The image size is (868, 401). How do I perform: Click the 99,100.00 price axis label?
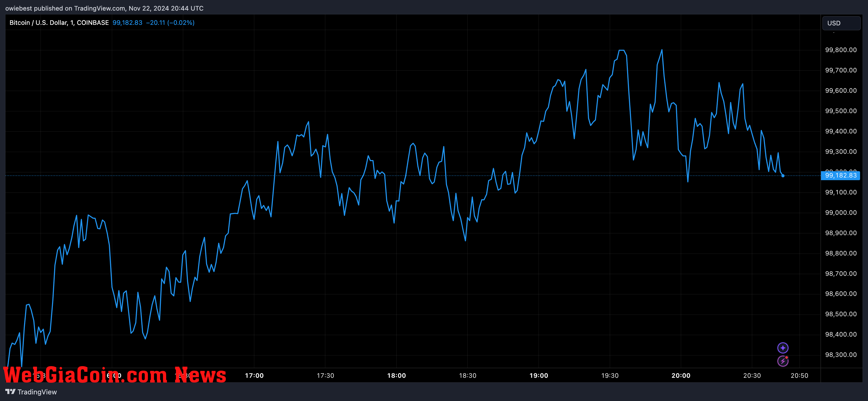[x=841, y=192]
